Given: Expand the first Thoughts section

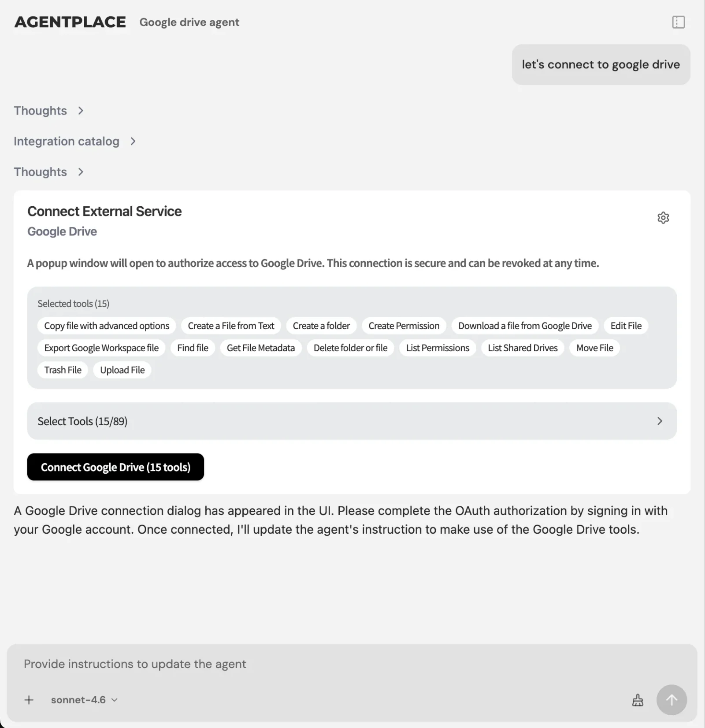Looking at the screenshot, I should [48, 111].
